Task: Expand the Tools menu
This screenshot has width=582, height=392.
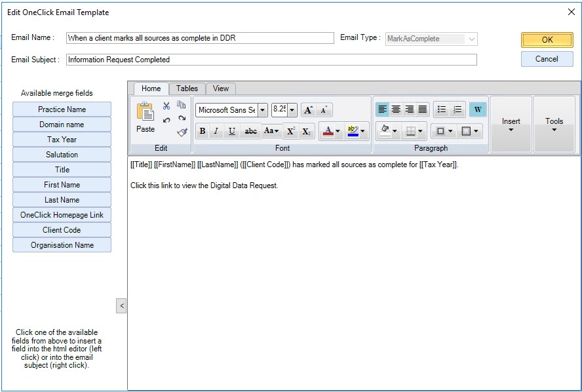Action: tap(554, 125)
